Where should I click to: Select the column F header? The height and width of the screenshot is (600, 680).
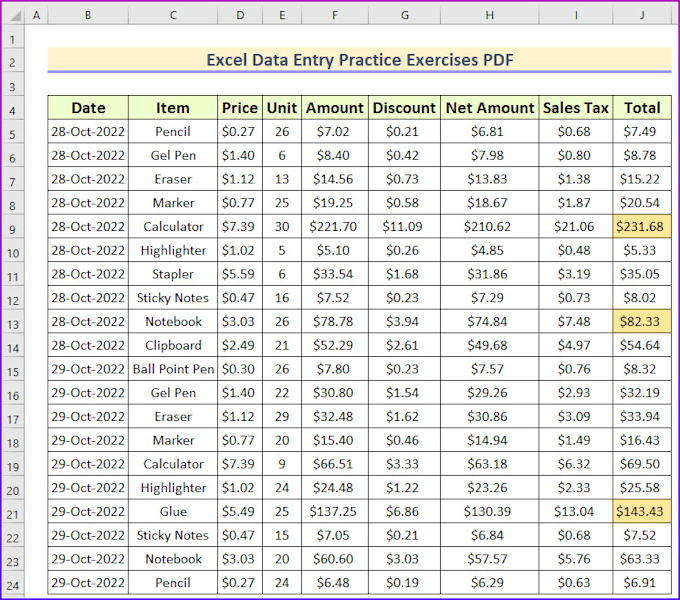(x=335, y=16)
